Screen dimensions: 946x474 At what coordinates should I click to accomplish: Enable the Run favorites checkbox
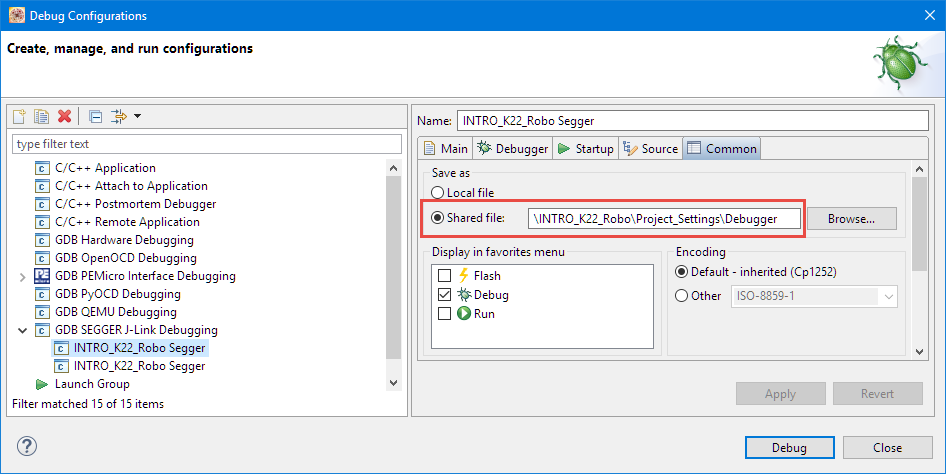point(445,314)
